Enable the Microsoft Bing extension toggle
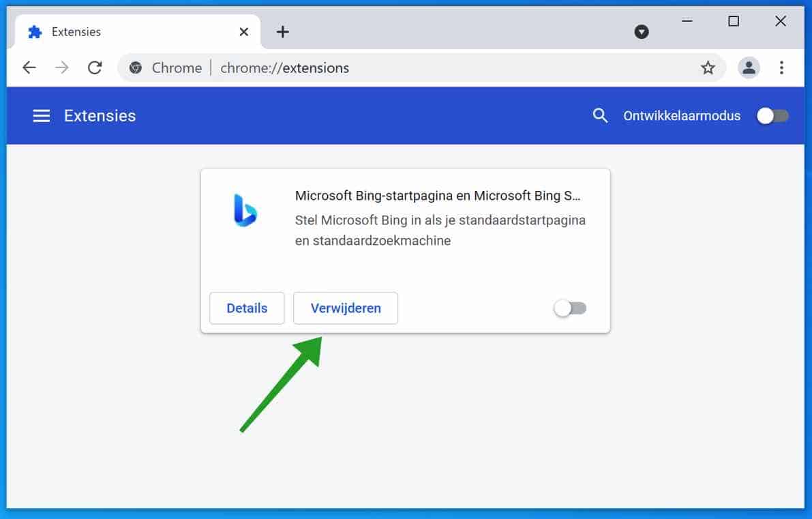The width and height of the screenshot is (812, 519). tap(570, 308)
